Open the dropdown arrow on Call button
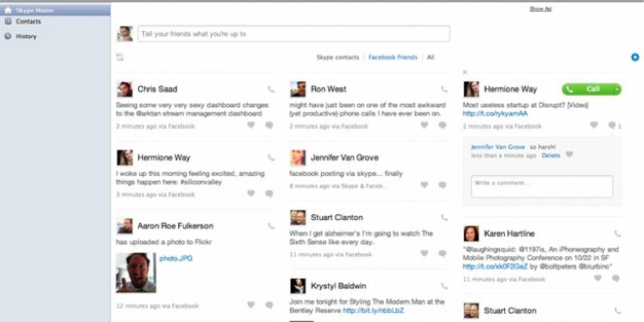The image size is (644, 322). (617, 89)
